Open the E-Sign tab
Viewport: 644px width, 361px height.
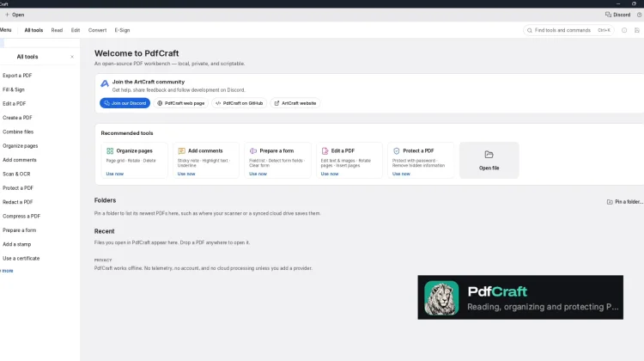[122, 30]
